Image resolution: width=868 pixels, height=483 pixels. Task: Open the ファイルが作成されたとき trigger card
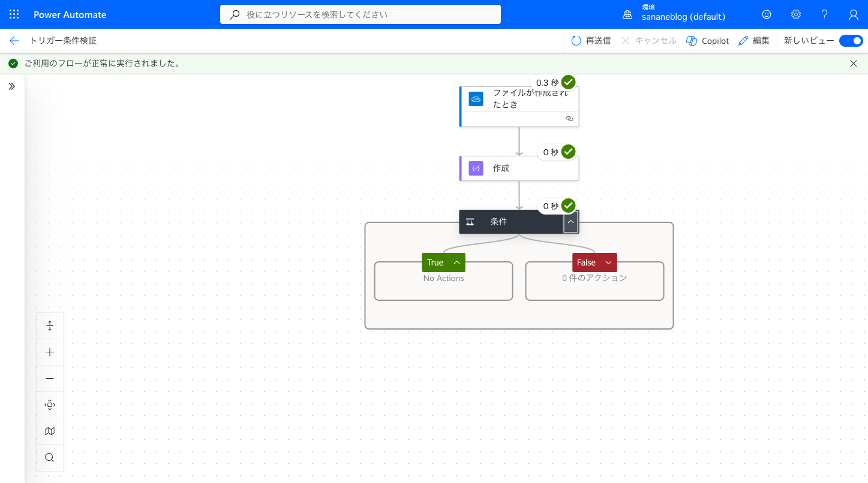coord(519,107)
